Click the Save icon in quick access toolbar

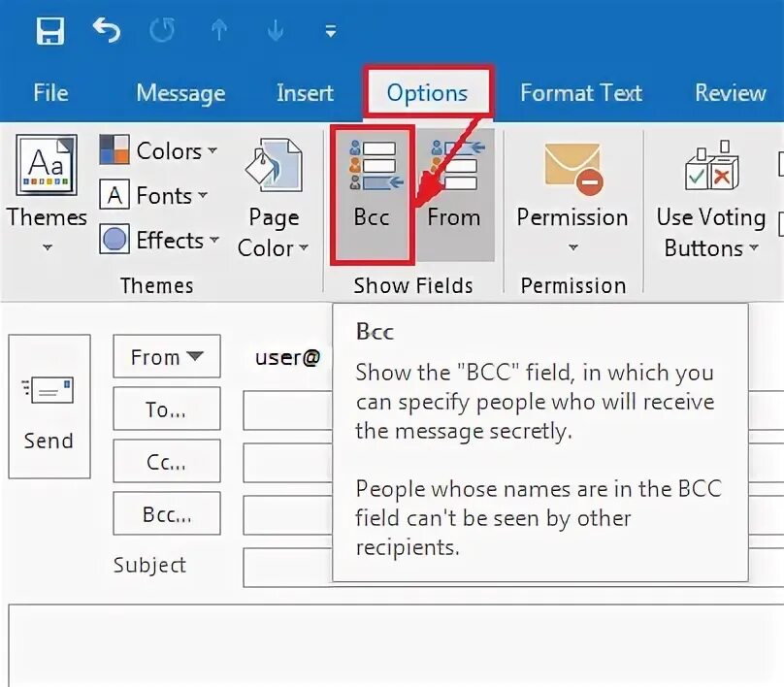50,31
